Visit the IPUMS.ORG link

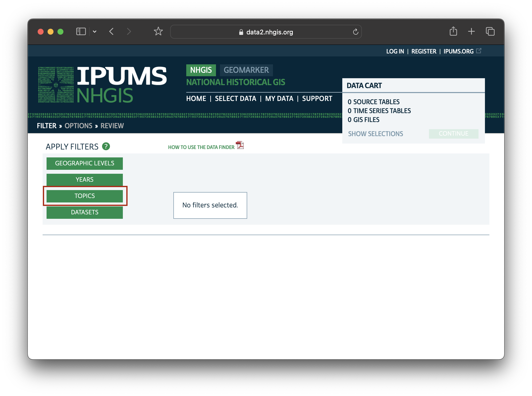[x=458, y=51]
